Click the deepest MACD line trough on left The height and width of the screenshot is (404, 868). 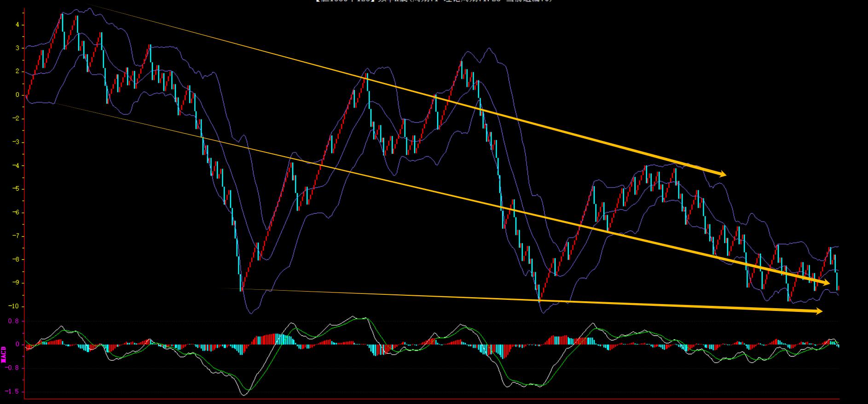pos(243,394)
